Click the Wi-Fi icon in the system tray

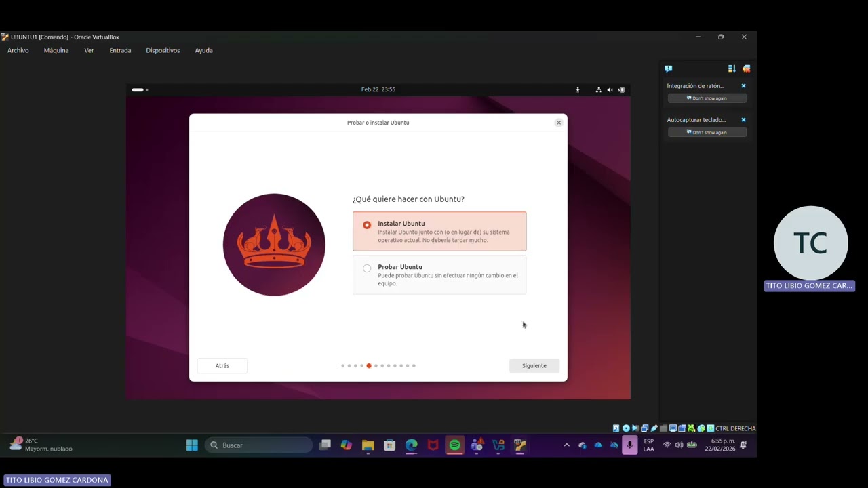coord(667,445)
